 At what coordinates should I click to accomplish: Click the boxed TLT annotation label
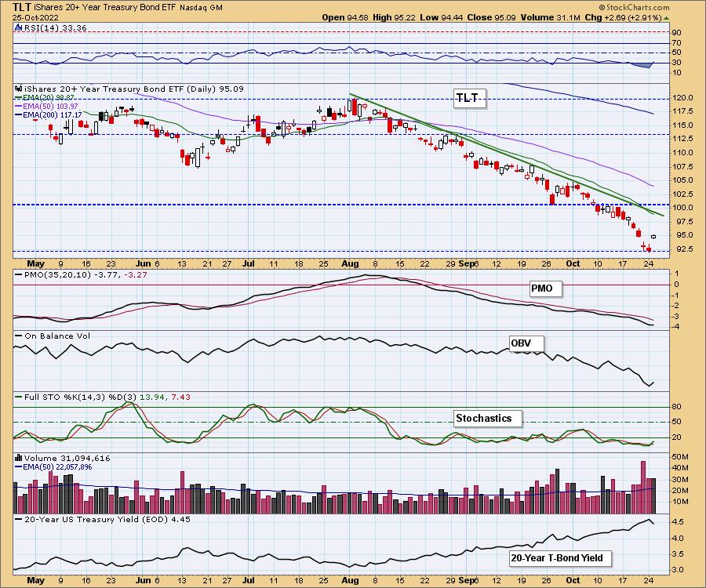(470, 98)
